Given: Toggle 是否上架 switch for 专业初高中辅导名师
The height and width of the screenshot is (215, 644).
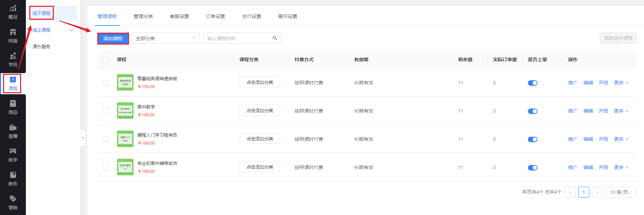Looking at the screenshot, I should [x=533, y=168].
